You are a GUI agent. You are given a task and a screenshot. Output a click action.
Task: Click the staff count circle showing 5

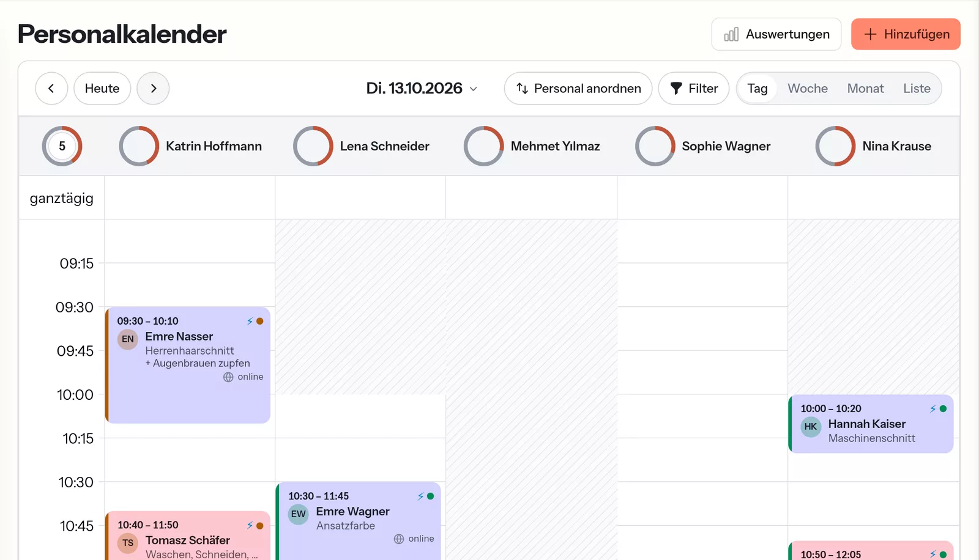pos(62,146)
